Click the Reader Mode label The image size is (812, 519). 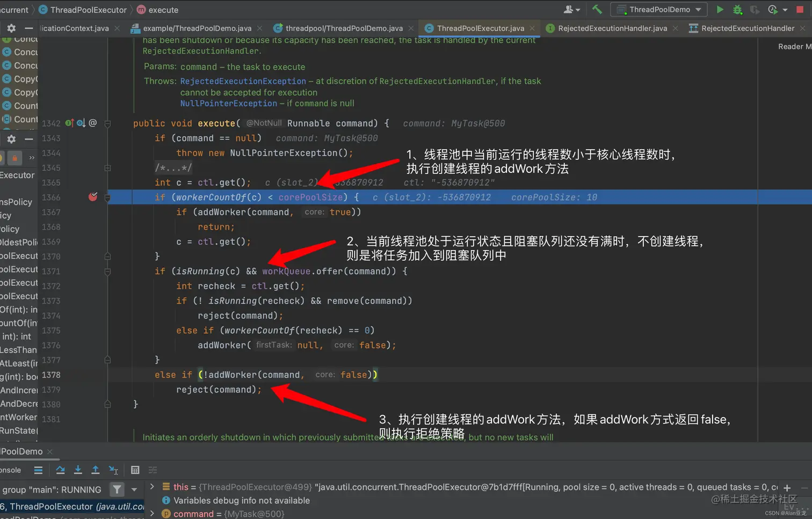pos(794,47)
